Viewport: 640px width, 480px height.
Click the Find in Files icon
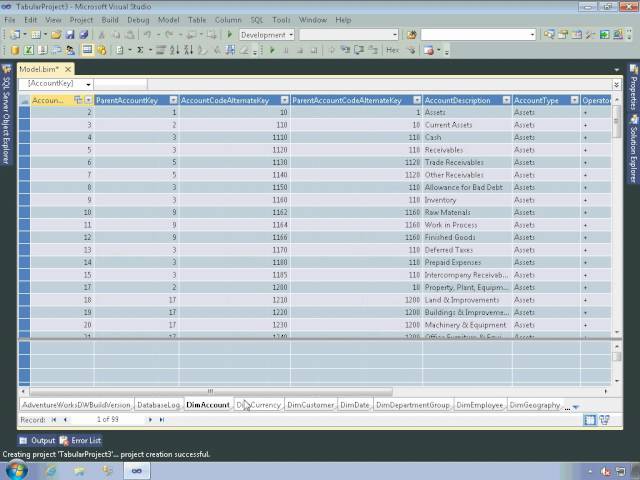[x=411, y=35]
